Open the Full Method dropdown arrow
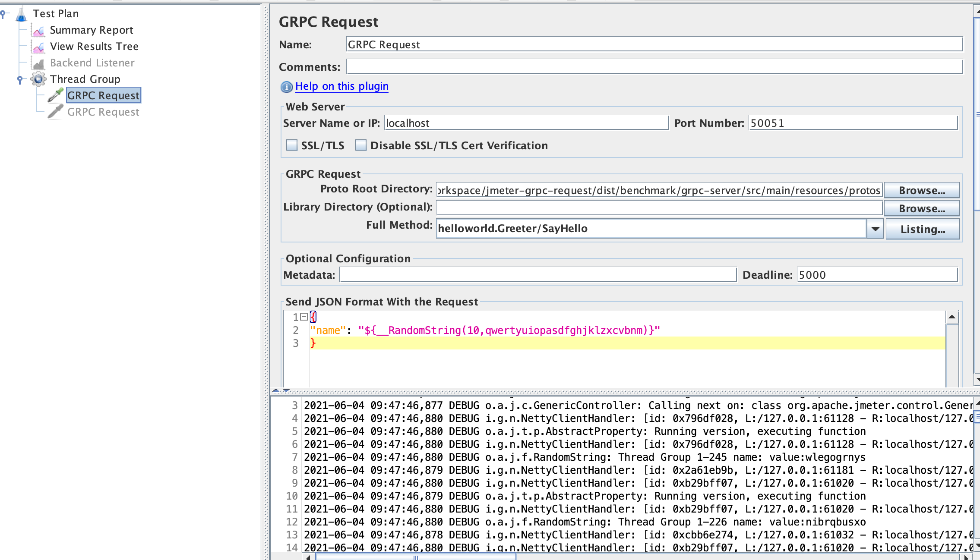Image resolution: width=980 pixels, height=560 pixels. 875,229
